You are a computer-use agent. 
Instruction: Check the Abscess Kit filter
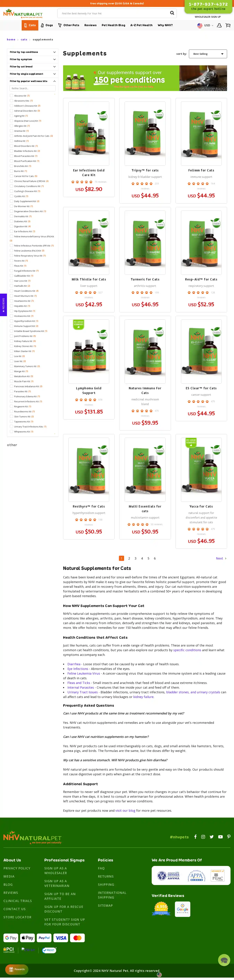pos(11,96)
